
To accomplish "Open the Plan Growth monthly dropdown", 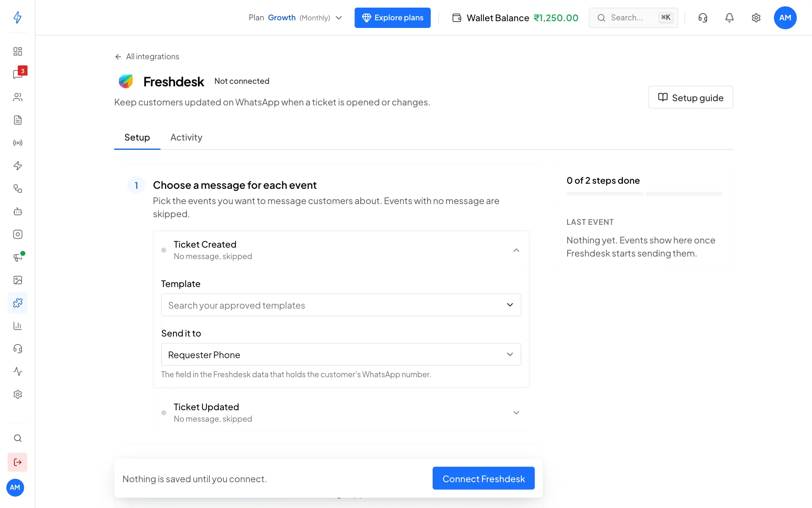I will [x=295, y=18].
